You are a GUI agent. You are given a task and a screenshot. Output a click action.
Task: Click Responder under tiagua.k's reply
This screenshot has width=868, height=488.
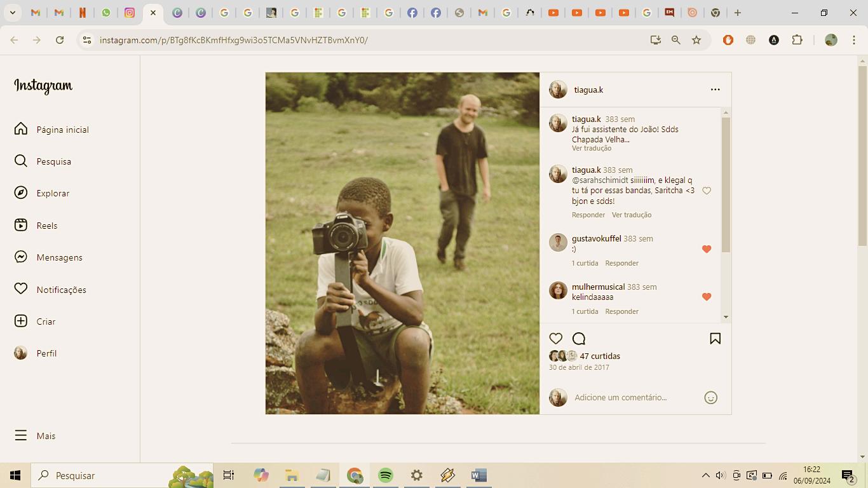click(588, 215)
